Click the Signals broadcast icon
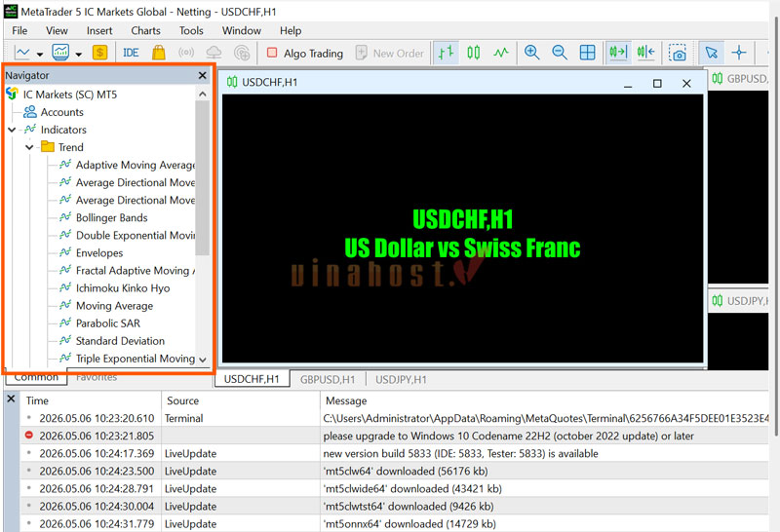Image resolution: width=780 pixels, height=532 pixels. (x=186, y=53)
